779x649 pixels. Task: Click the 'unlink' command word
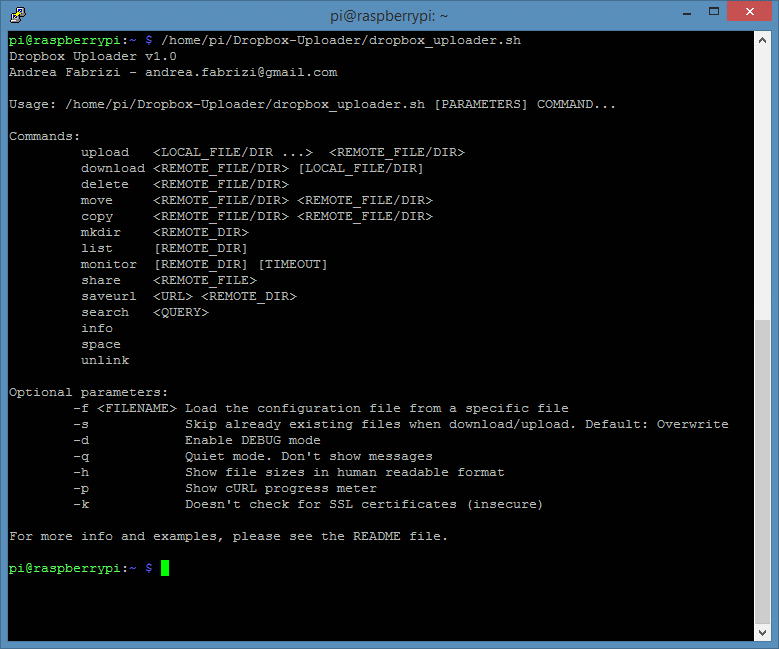point(105,360)
